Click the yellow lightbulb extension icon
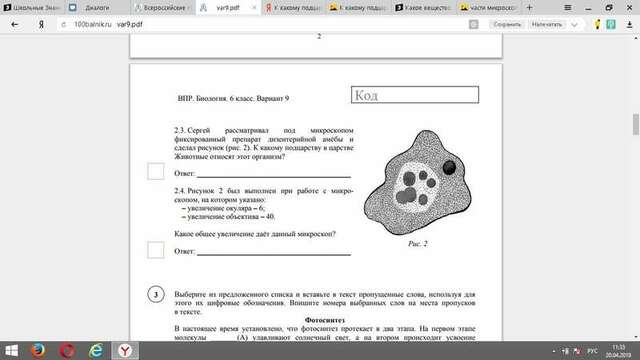The image size is (640, 360). point(598,24)
